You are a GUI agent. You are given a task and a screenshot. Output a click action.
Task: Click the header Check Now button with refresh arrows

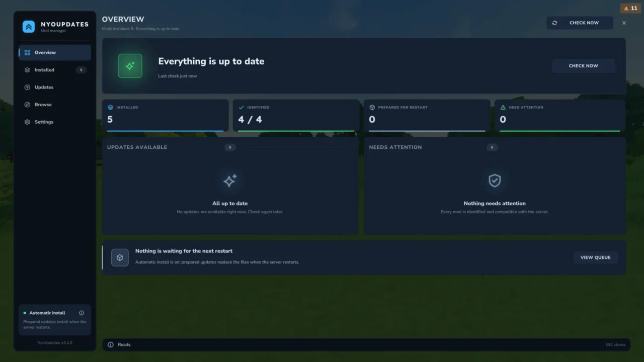tap(580, 23)
